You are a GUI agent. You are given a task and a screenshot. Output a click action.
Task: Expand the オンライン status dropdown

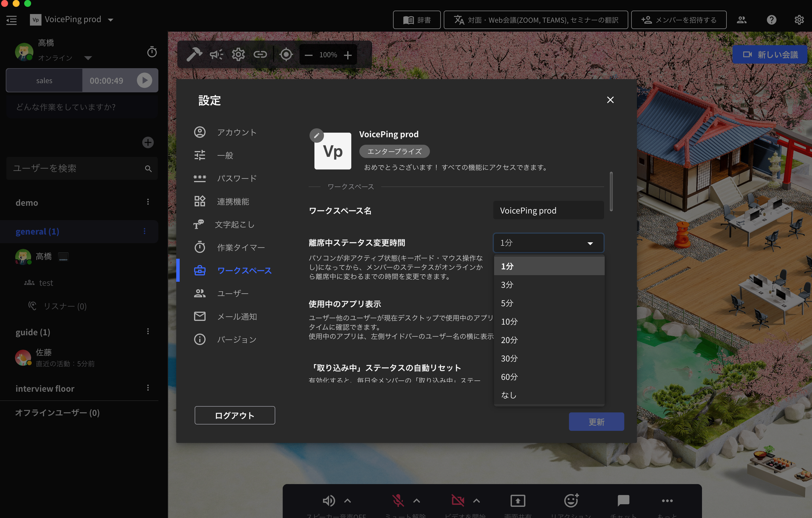88,57
